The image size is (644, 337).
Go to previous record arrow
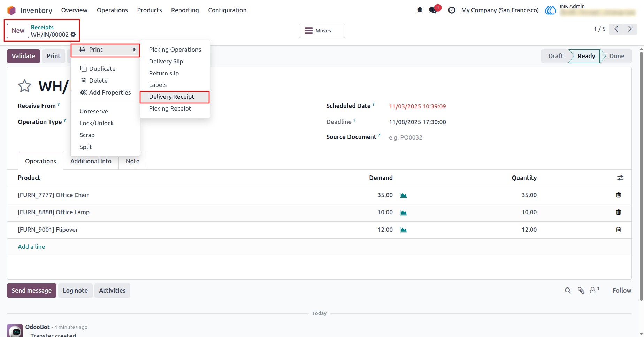click(x=616, y=29)
